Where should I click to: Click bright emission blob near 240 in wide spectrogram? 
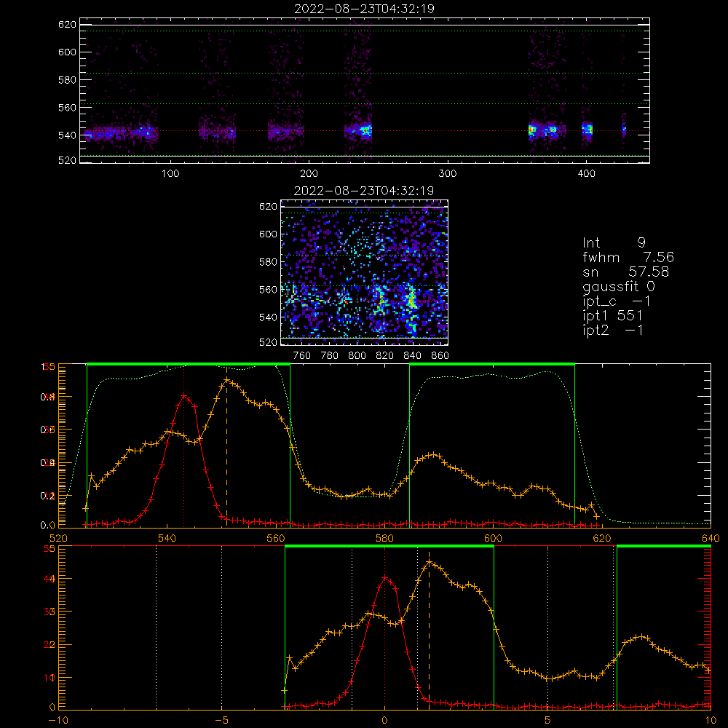365,130
